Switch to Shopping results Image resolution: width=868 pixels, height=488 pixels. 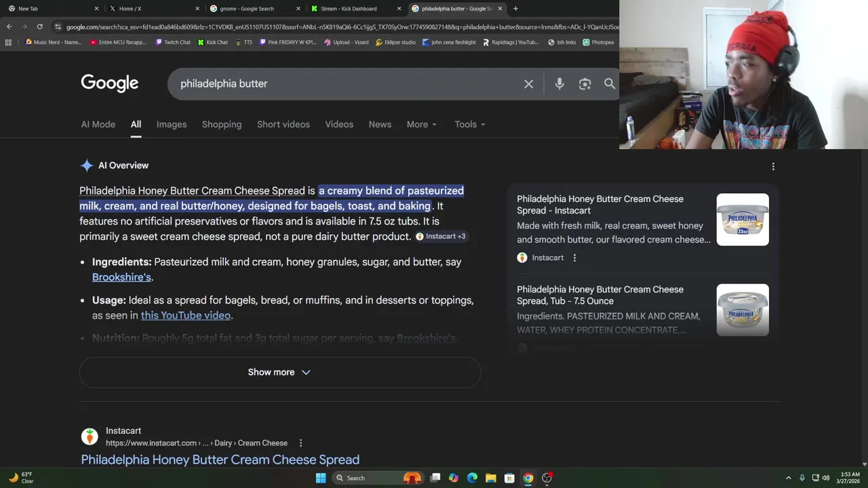pyautogui.click(x=222, y=125)
